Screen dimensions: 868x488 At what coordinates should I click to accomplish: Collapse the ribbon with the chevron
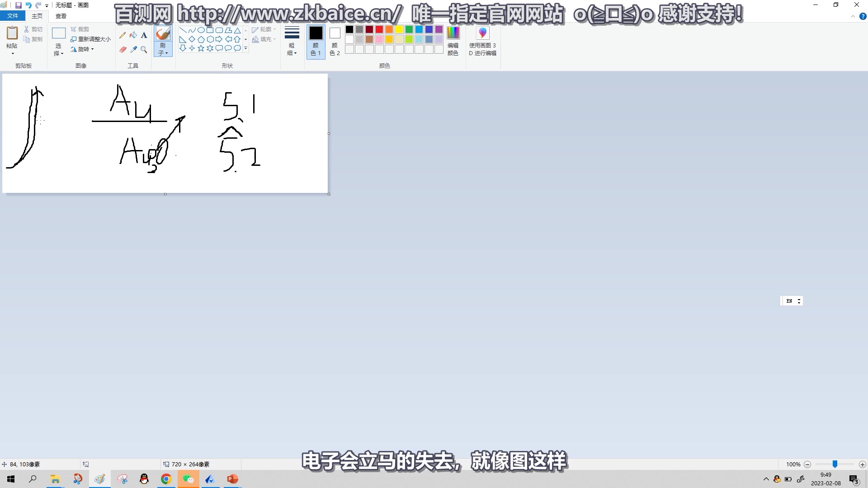[x=853, y=16]
